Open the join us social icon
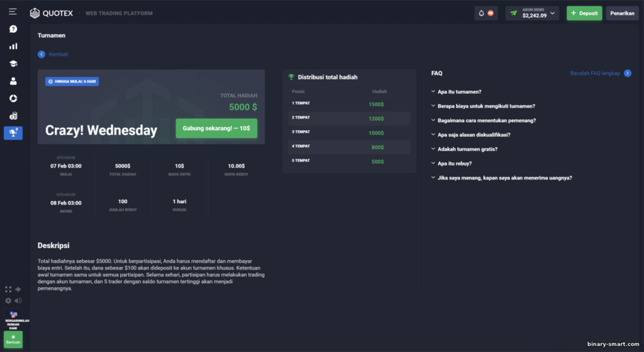The image size is (644, 352). point(13,320)
